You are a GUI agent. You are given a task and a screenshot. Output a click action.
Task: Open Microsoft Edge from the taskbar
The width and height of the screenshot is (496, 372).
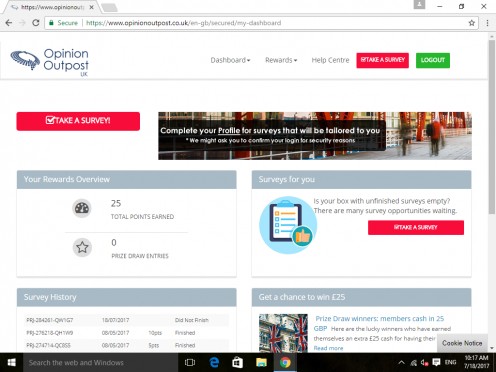click(214, 362)
